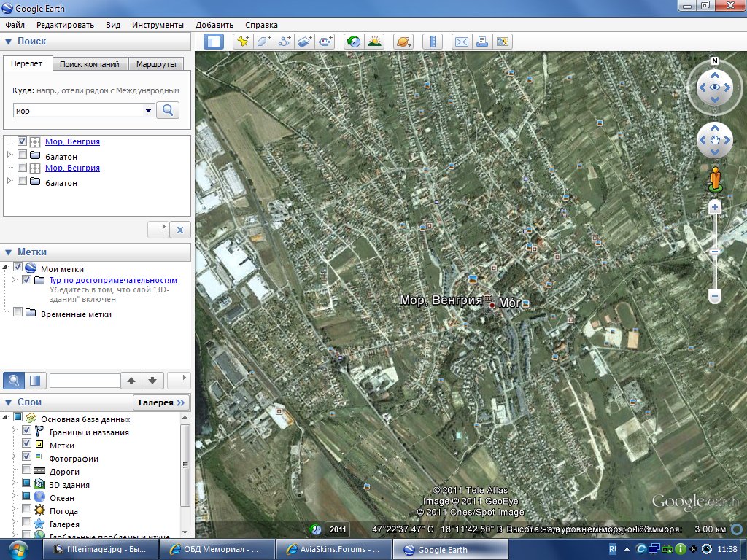Click the email envelope toolbar icon
Screen dimensions: 747x560
pyautogui.click(x=461, y=42)
